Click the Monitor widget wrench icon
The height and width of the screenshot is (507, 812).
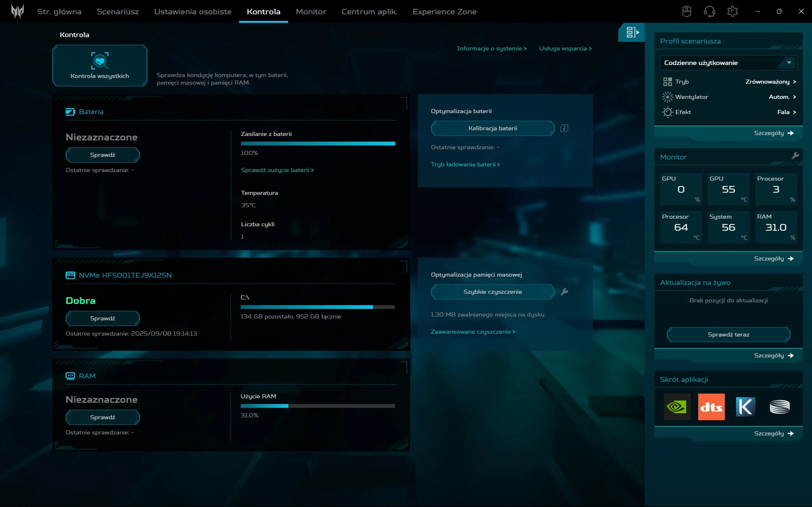point(795,156)
